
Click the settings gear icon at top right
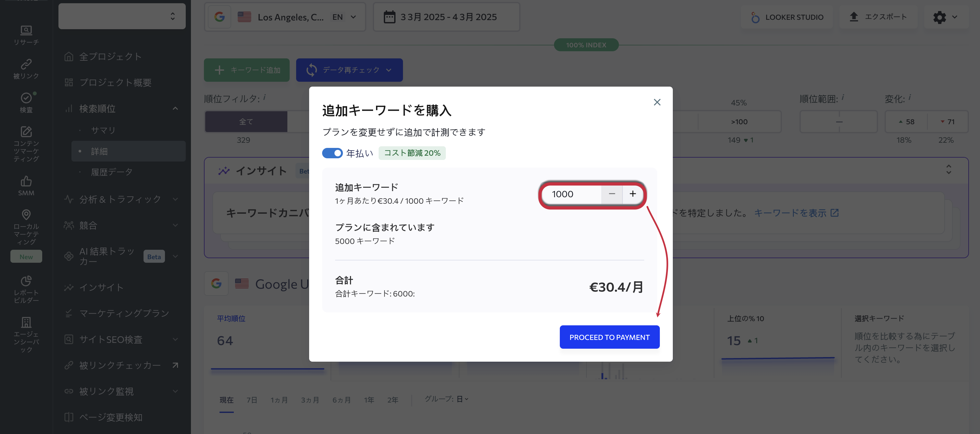(939, 17)
